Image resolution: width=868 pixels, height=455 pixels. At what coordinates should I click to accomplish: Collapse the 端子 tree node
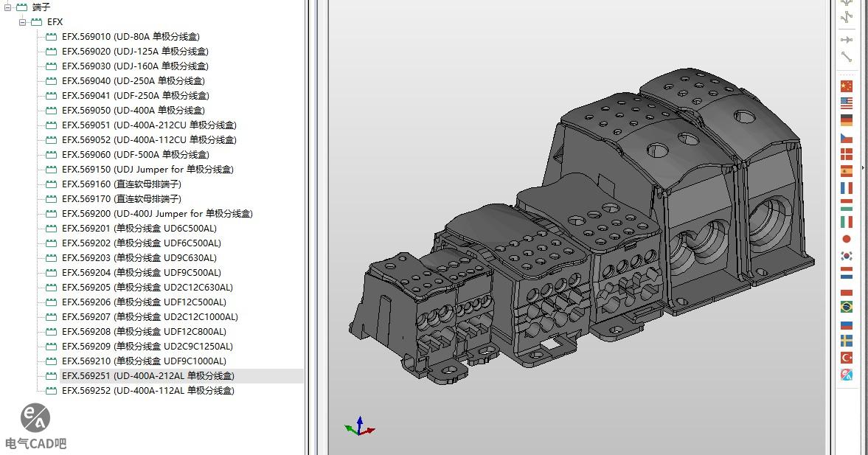pos(8,7)
